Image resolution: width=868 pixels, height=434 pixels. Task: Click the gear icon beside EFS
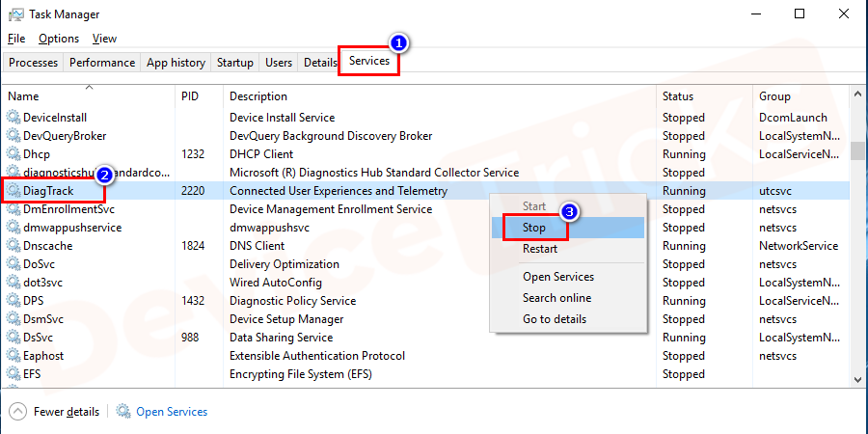tap(13, 373)
